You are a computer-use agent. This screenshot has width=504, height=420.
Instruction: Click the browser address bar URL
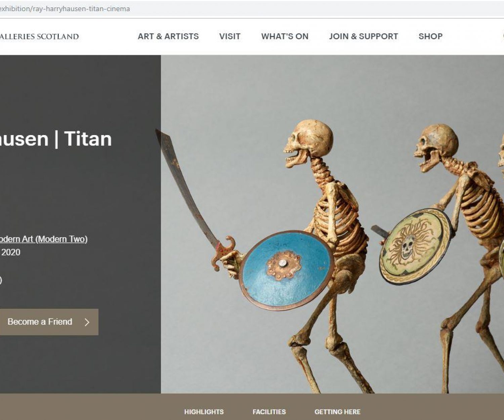[65, 9]
